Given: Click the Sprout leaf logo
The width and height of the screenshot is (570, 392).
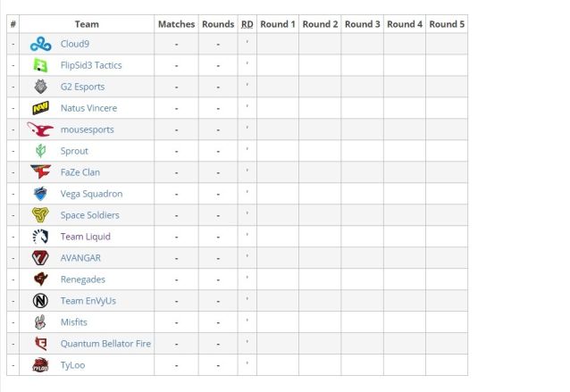Looking at the screenshot, I should 40,151.
